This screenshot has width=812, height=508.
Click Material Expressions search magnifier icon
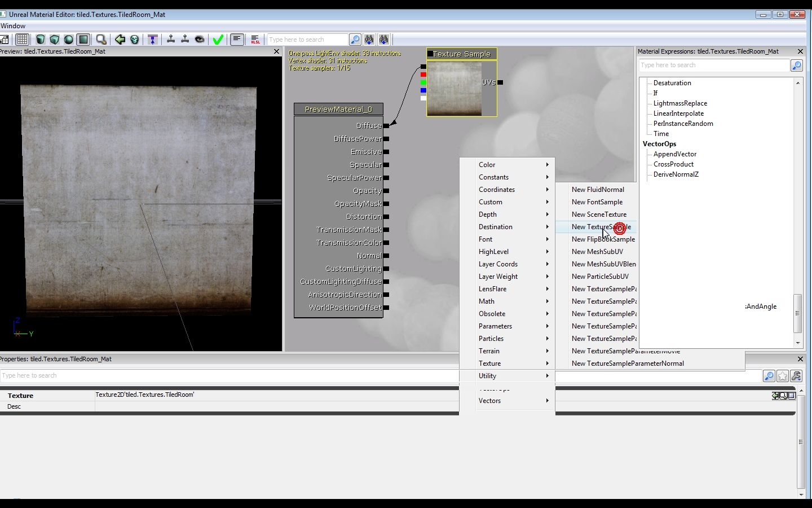(x=797, y=65)
